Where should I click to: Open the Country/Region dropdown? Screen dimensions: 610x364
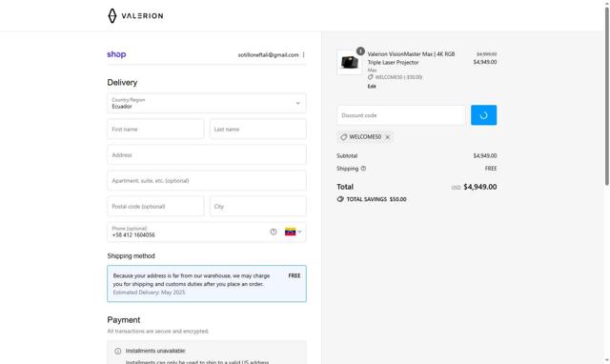(207, 103)
